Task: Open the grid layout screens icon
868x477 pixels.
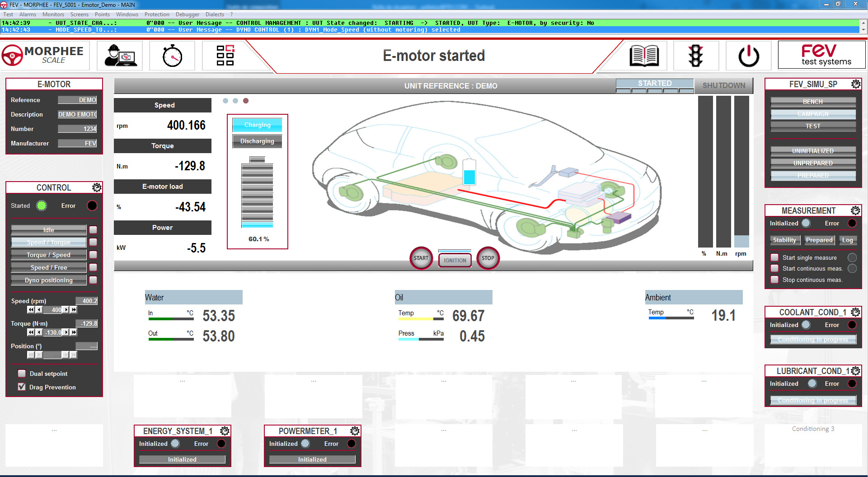Action: [225, 56]
